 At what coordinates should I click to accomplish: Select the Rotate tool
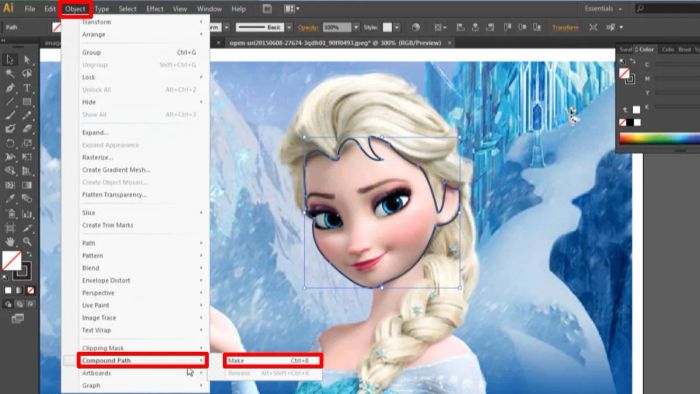(10, 143)
